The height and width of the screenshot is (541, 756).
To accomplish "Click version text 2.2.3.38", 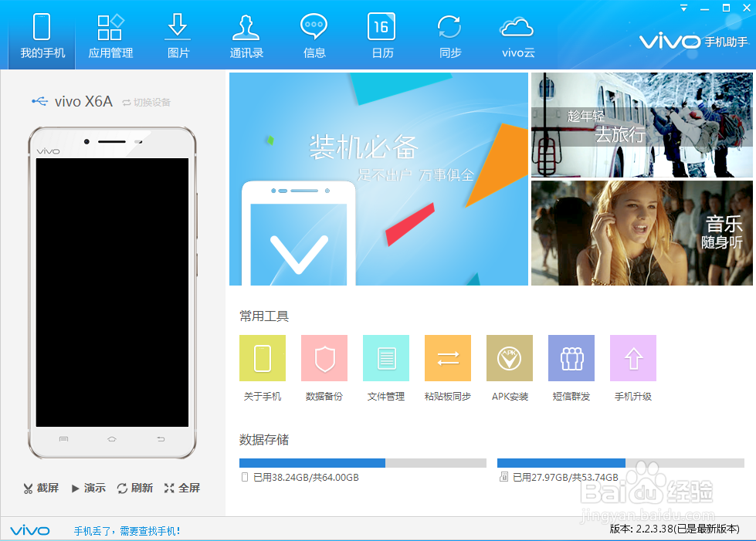I will pos(674,529).
